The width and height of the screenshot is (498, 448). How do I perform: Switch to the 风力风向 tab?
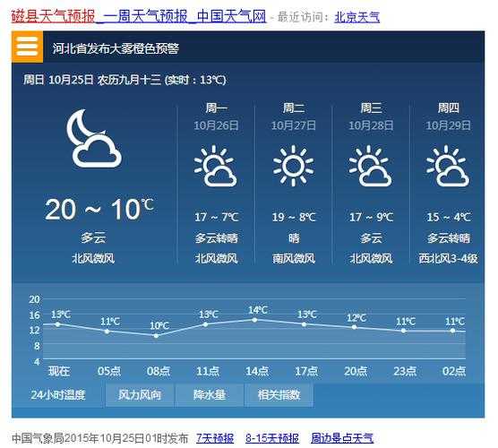(x=140, y=395)
